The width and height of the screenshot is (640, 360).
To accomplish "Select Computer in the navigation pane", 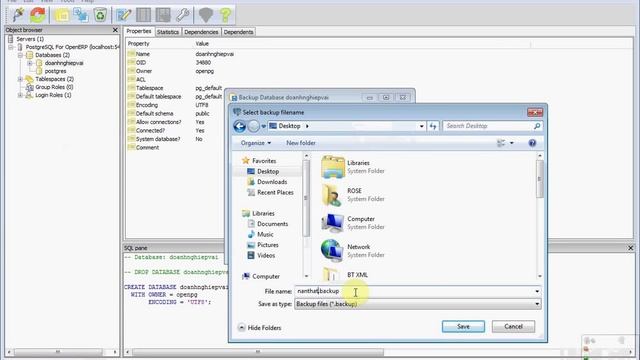I will click(261, 276).
